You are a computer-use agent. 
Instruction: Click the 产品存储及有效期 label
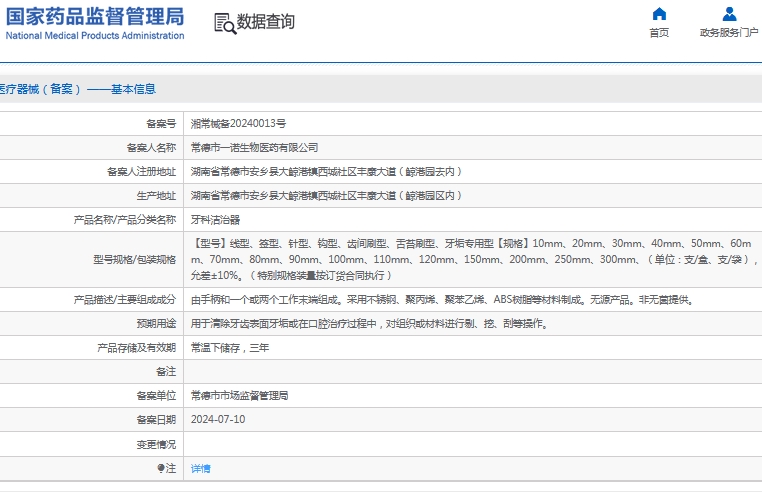pyautogui.click(x=137, y=348)
